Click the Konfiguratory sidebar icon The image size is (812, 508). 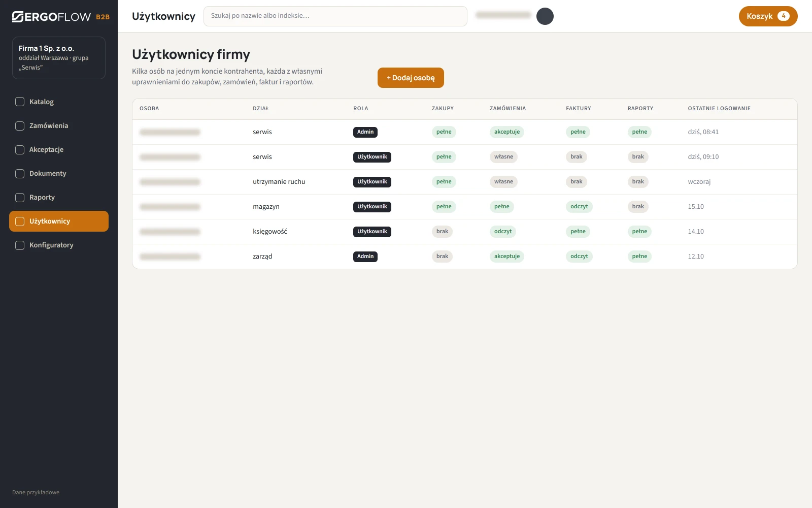[20, 245]
